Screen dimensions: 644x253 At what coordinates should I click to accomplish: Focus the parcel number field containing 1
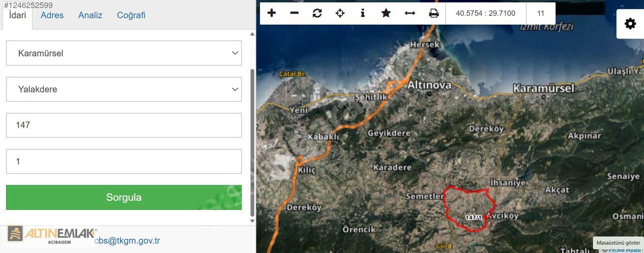(x=124, y=162)
